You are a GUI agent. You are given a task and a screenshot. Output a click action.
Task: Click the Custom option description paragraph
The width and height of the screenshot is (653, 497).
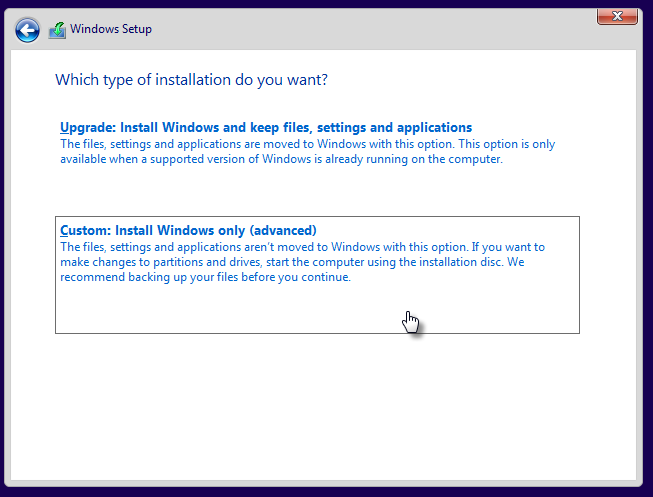[302, 262]
